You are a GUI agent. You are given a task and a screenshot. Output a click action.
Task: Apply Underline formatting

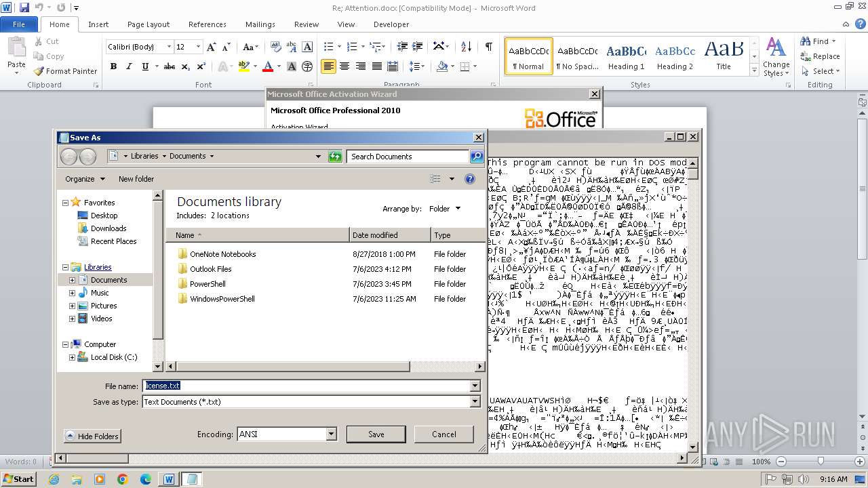click(x=144, y=66)
